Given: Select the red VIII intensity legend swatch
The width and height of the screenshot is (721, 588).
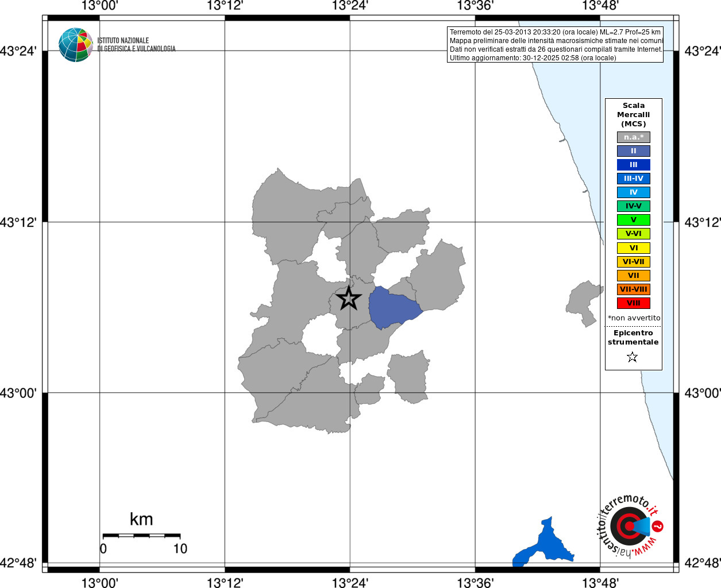Looking at the screenshot, I should click(x=634, y=303).
